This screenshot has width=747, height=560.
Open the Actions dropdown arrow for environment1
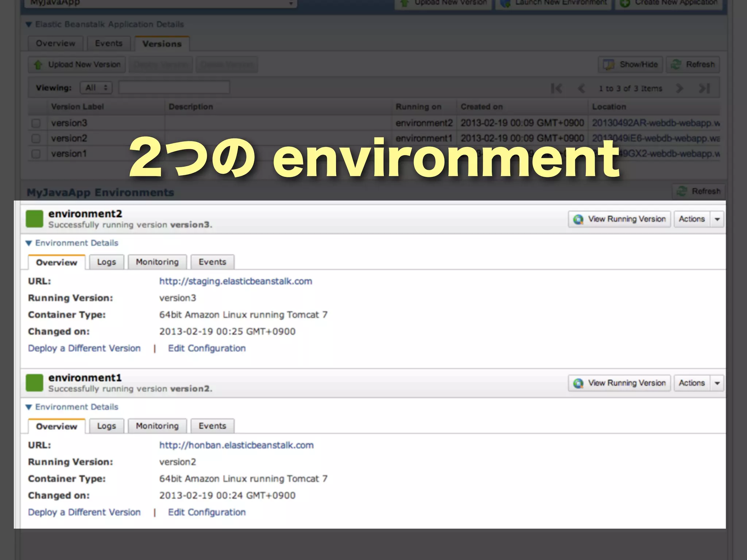717,383
